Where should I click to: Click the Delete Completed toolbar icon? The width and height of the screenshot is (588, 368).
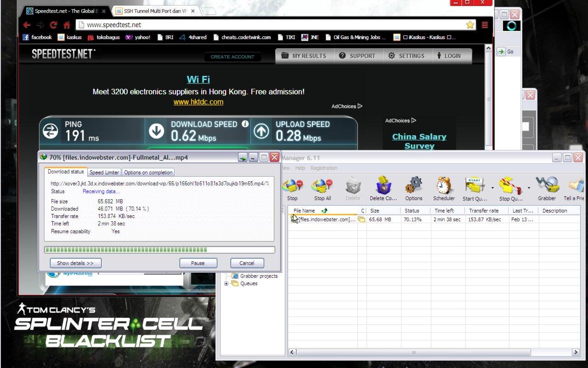point(383,186)
